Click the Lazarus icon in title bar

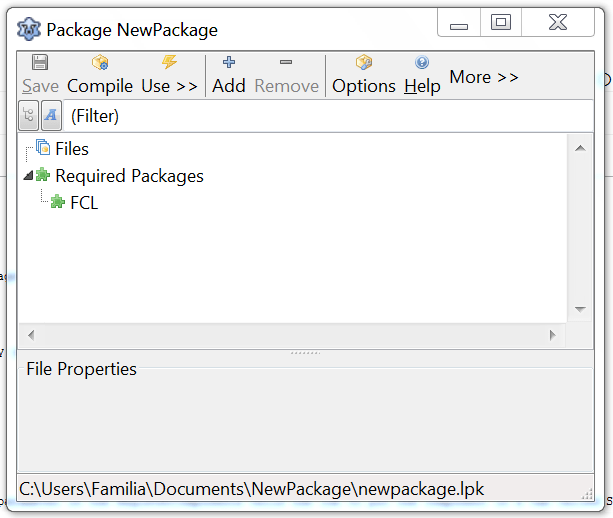tap(29, 29)
